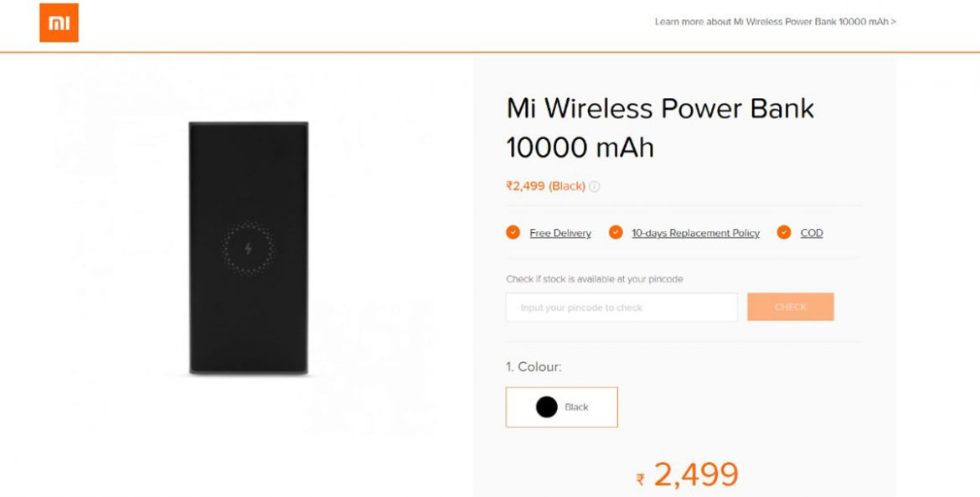
Task: Click the info icon beside the price
Action: pos(596,187)
